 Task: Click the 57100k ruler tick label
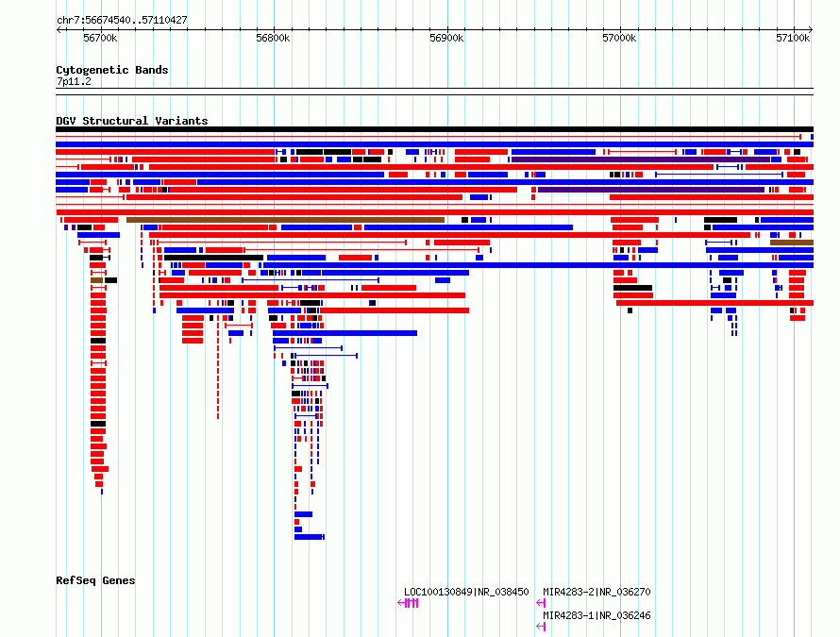pos(793,38)
